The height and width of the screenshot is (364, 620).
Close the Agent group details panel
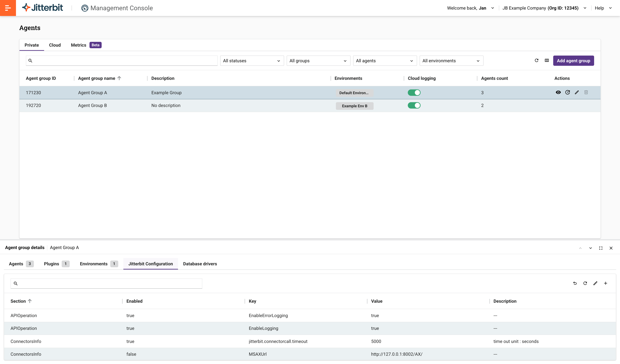point(611,248)
